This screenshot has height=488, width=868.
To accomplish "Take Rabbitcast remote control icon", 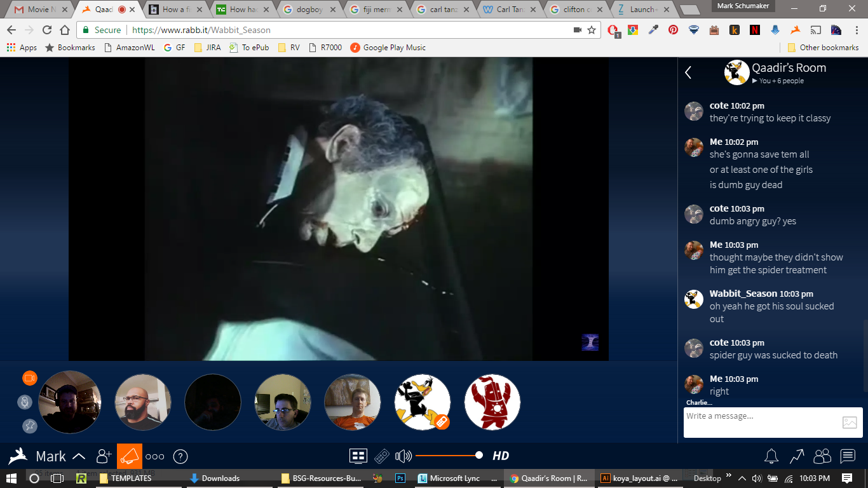I will tap(381, 456).
